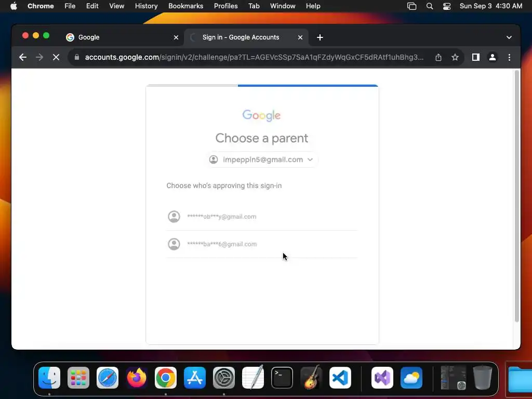Open the Tab menu
The height and width of the screenshot is (399, 532).
pyautogui.click(x=254, y=6)
